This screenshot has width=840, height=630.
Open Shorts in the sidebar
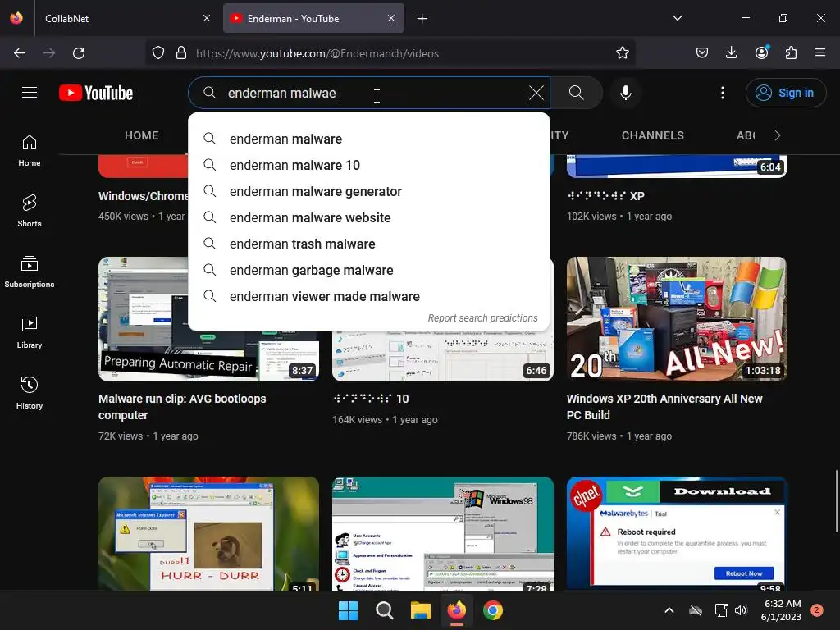coord(30,211)
